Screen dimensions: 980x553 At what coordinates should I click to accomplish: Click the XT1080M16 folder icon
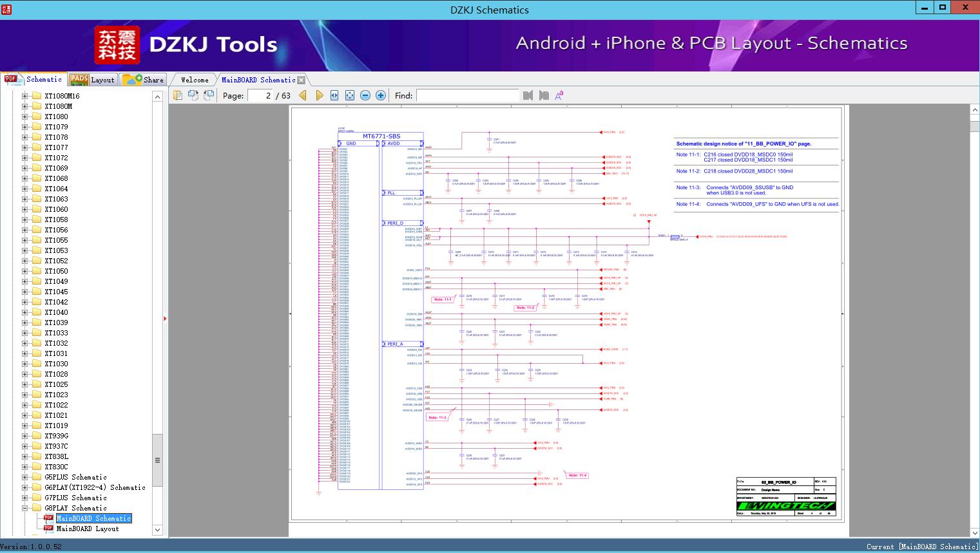(x=37, y=96)
